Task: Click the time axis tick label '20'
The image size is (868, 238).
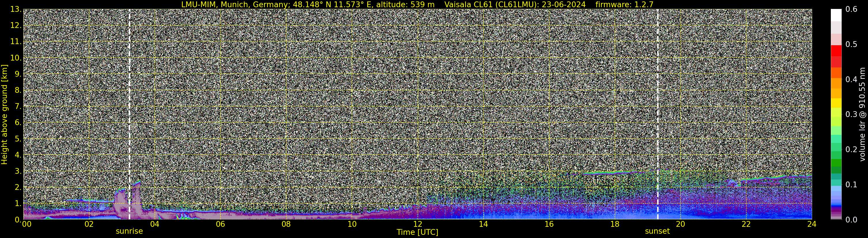Action: 680,224
